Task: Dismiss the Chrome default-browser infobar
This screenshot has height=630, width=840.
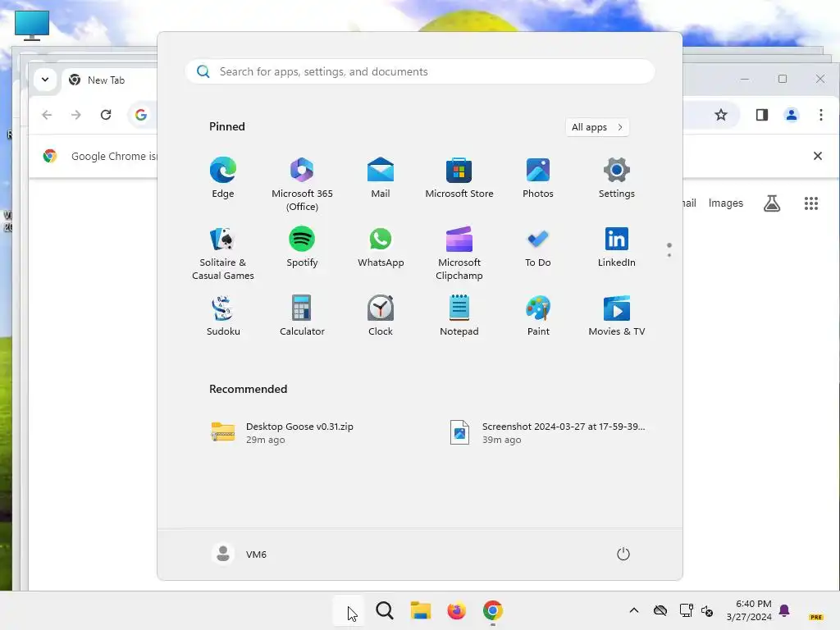Action: (818, 156)
